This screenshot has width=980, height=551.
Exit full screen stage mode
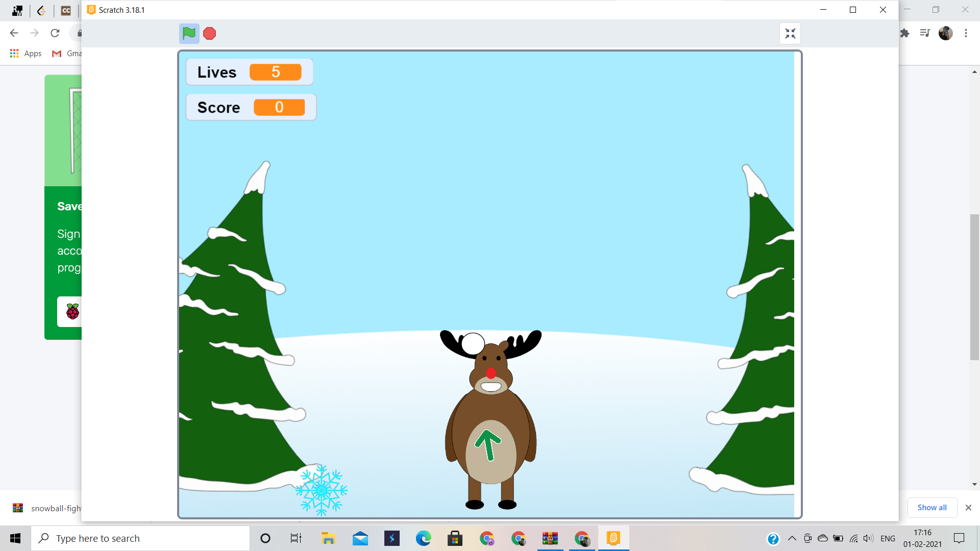tap(790, 34)
